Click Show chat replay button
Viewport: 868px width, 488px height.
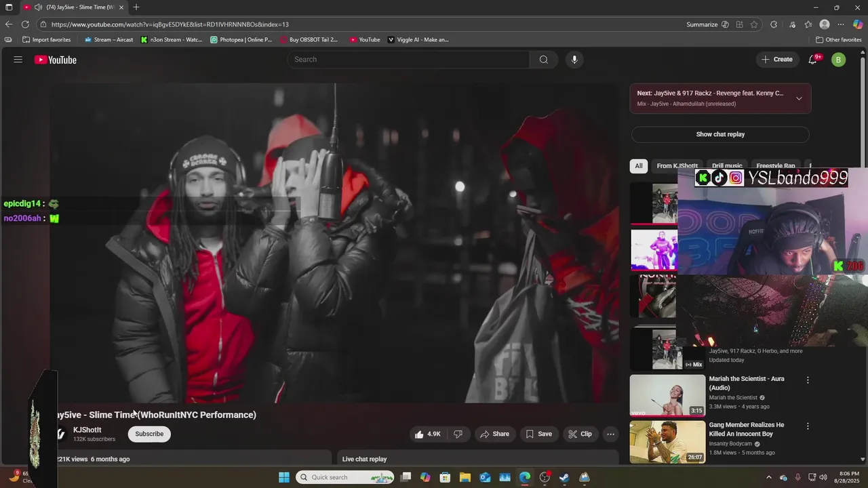pyautogui.click(x=720, y=134)
